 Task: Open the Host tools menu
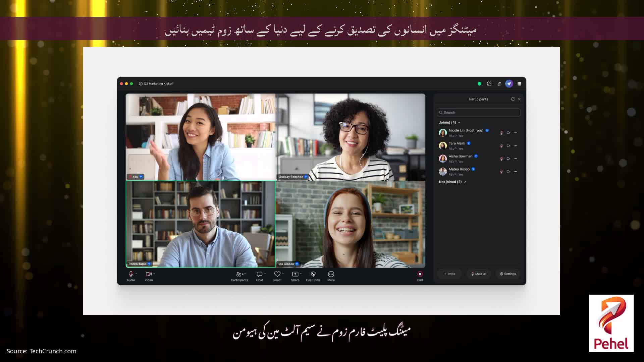[313, 274]
